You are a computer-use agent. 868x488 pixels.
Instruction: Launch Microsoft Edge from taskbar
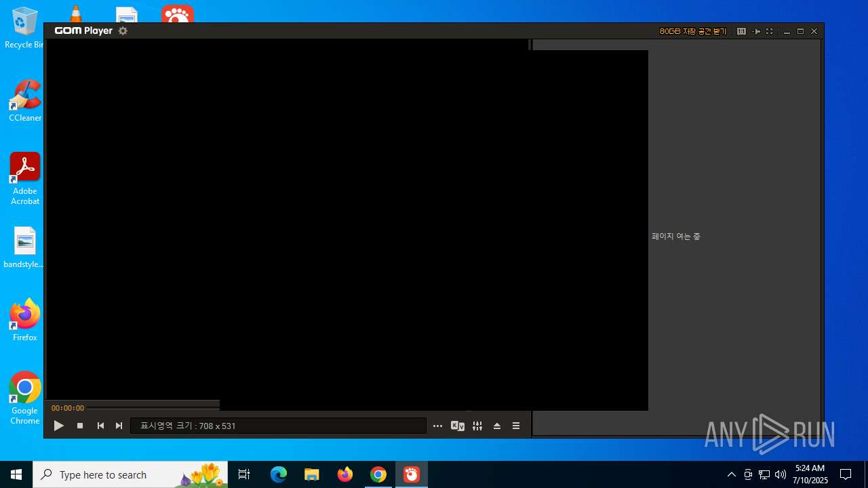pos(279,474)
